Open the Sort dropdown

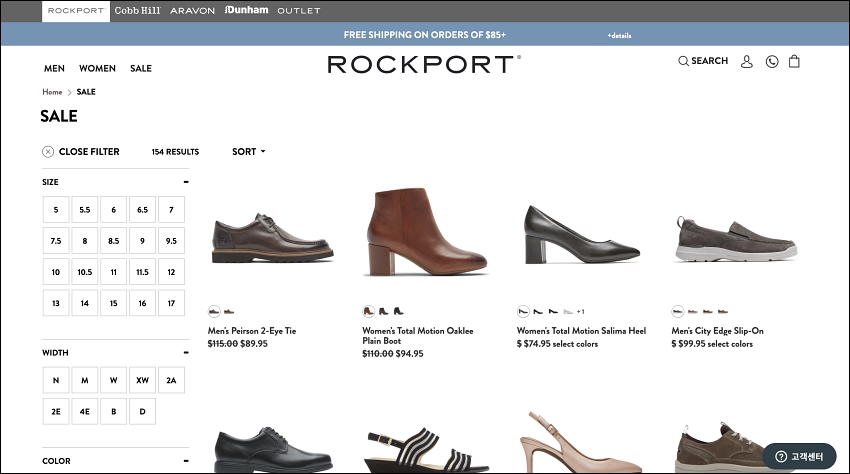(249, 152)
